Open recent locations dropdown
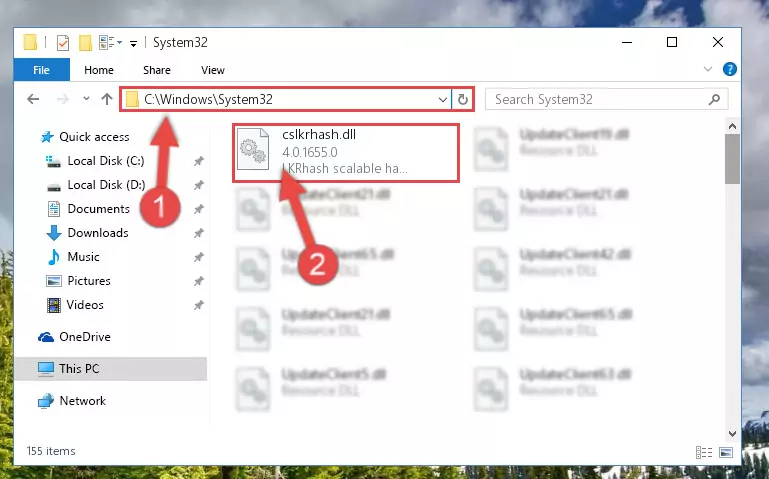The width and height of the screenshot is (769, 479). click(x=86, y=99)
